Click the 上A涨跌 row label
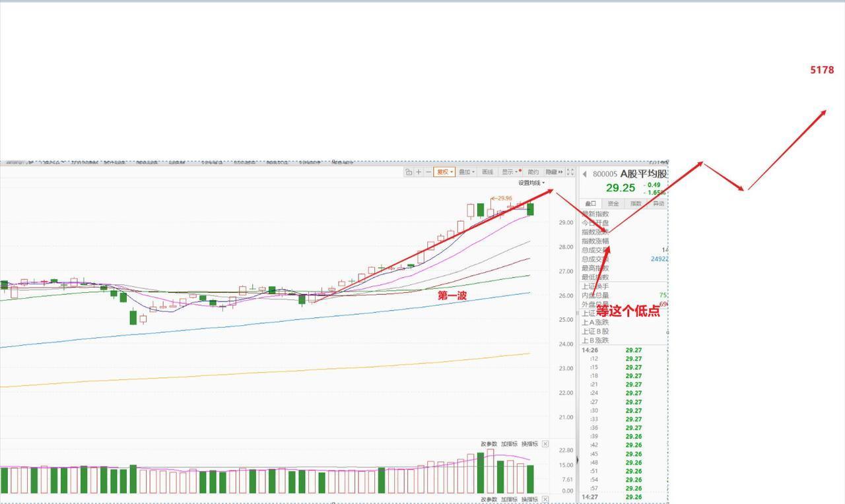Screen dimensions: 845x504 (x=595, y=322)
